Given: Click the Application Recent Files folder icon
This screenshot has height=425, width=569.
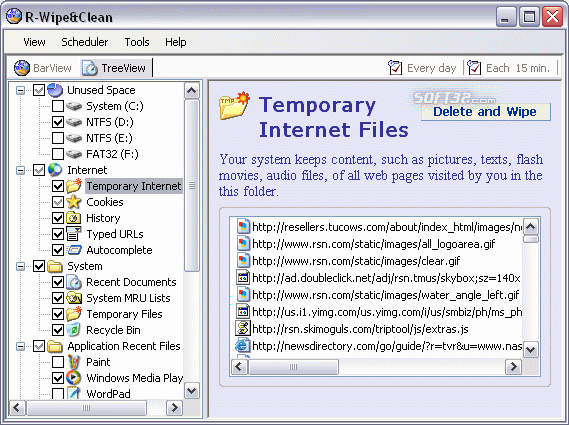Looking at the screenshot, I should coord(55,346).
